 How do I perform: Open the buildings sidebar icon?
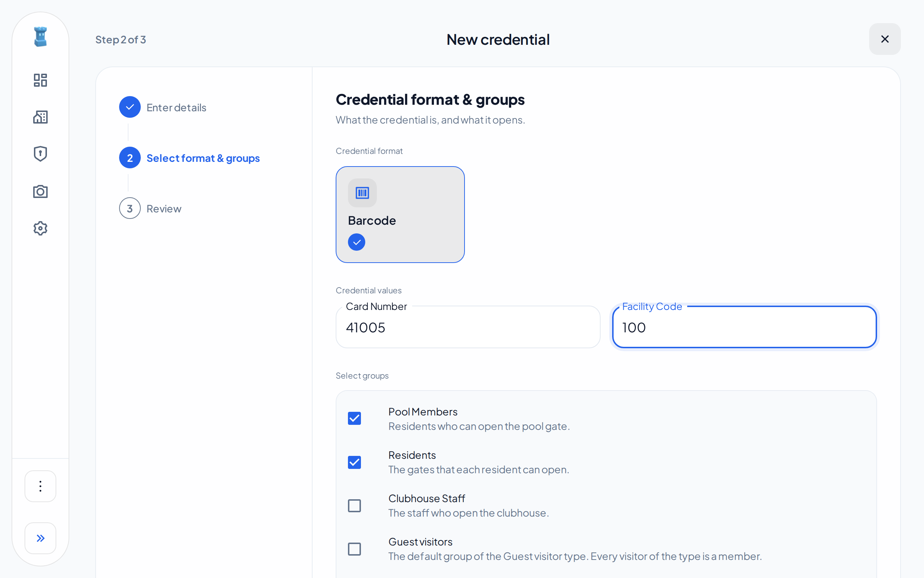[x=40, y=117]
